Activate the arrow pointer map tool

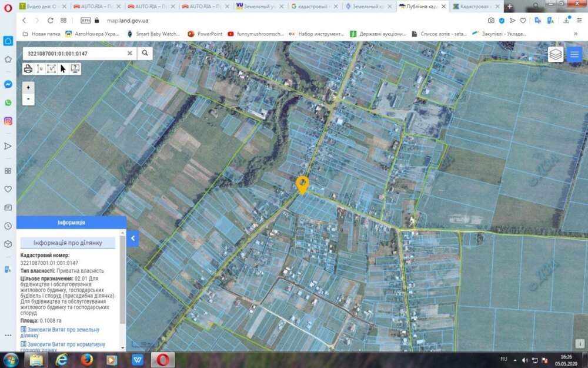[x=63, y=68]
